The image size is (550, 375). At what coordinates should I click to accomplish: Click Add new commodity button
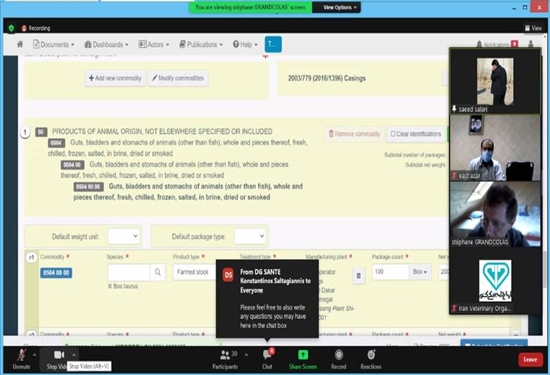pos(115,78)
